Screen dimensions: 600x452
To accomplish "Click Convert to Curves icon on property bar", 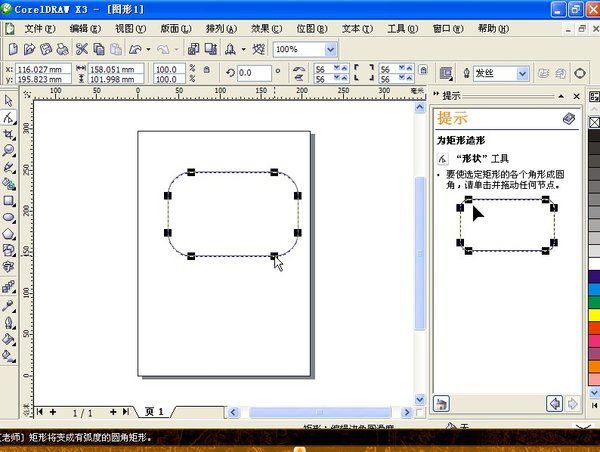I will coord(580,73).
